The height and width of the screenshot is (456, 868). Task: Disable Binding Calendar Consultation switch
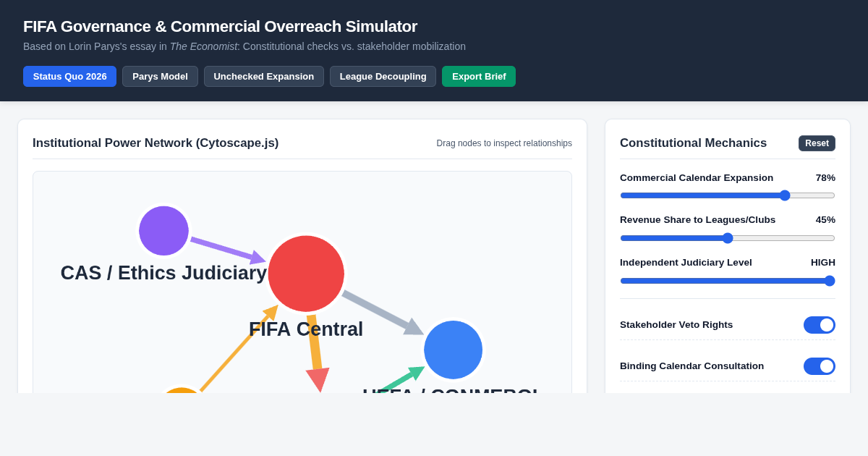[820, 366]
